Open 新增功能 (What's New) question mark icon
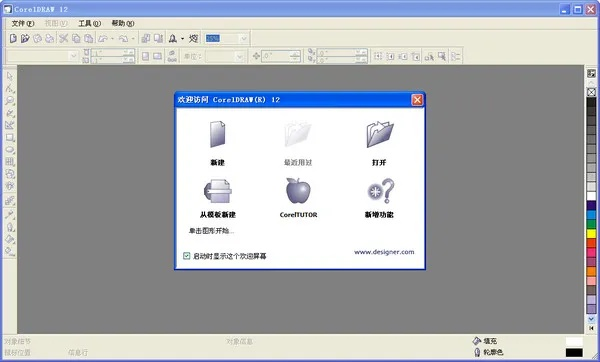 coord(380,191)
